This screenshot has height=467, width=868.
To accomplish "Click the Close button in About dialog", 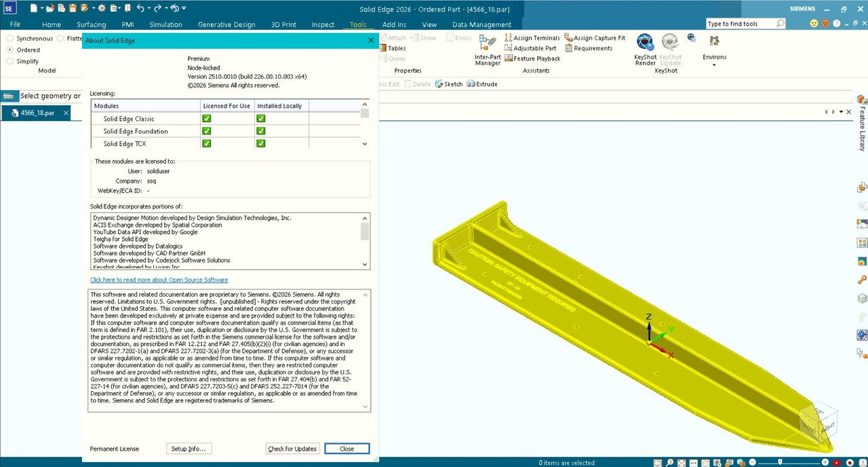I will pyautogui.click(x=347, y=449).
